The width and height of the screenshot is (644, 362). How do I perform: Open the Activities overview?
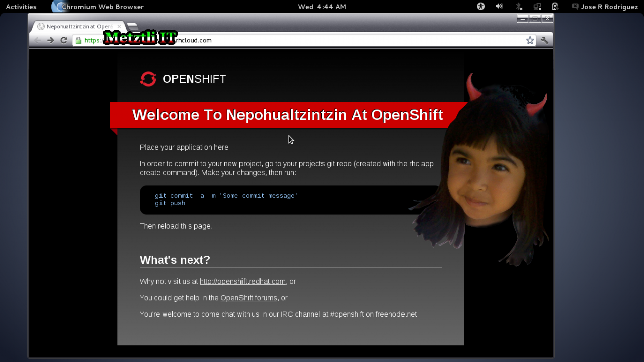[x=21, y=7]
